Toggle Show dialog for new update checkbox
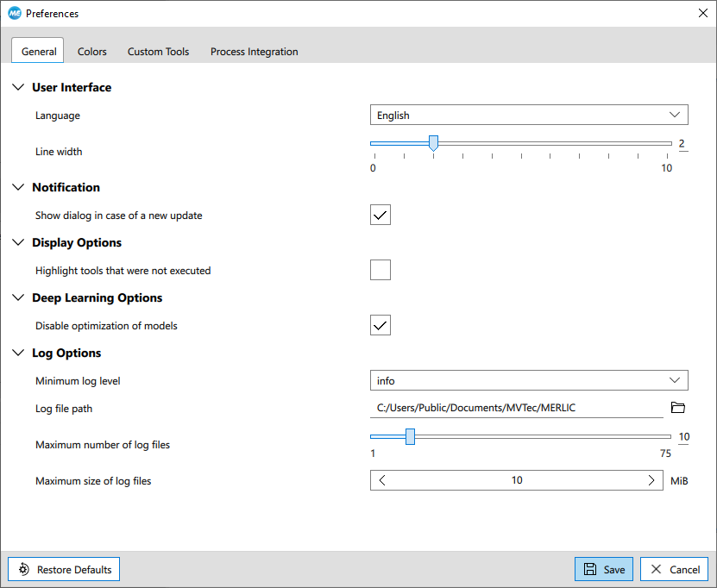 (x=381, y=215)
